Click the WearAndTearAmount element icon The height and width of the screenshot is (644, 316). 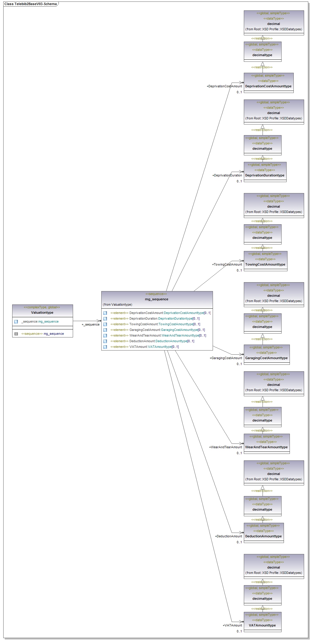[105, 336]
